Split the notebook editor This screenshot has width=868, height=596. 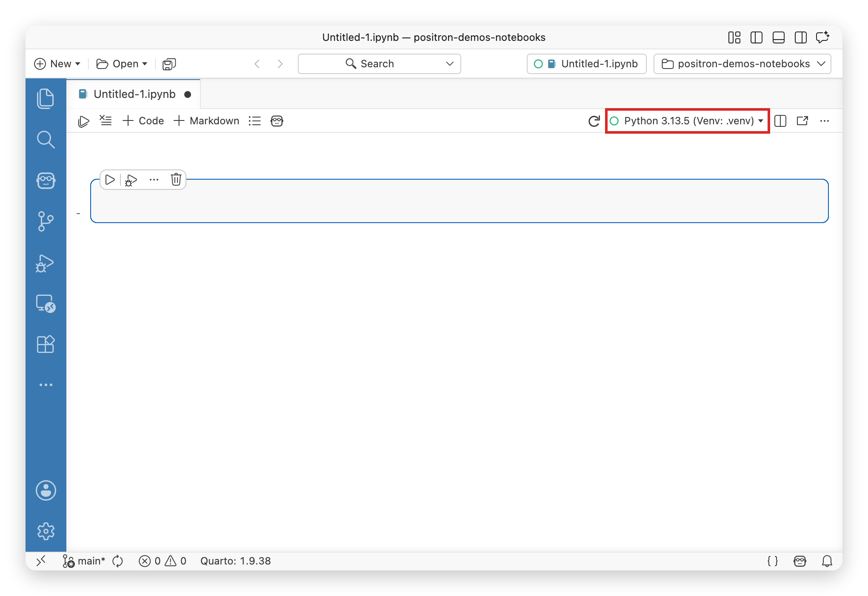(x=780, y=121)
